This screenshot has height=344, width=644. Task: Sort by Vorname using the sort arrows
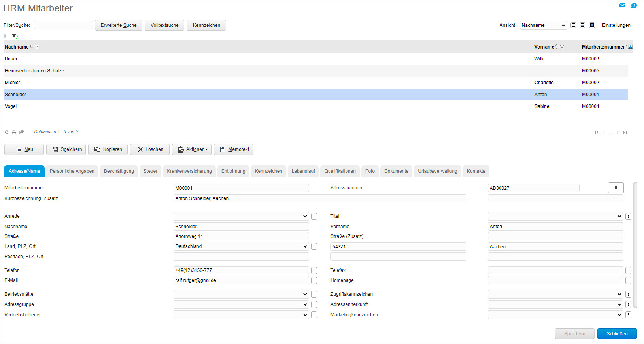(557, 47)
